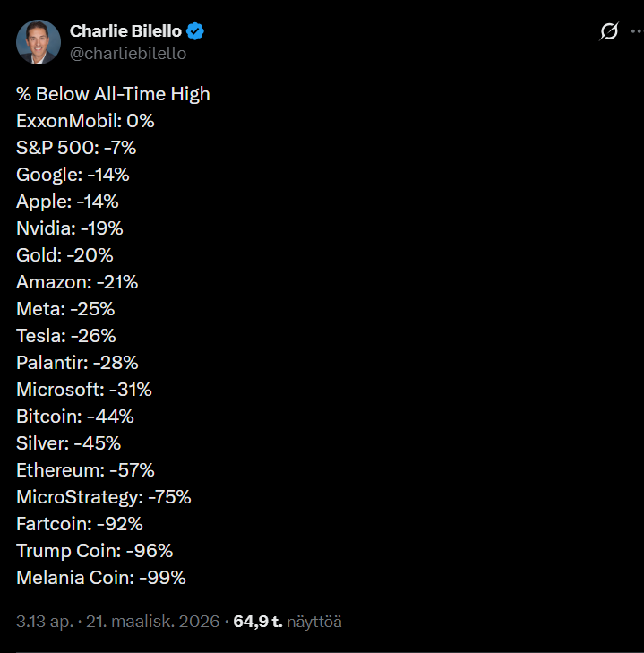The width and height of the screenshot is (644, 653).
Task: Click the 3.13 ap. timestamp
Action: pyautogui.click(x=46, y=621)
